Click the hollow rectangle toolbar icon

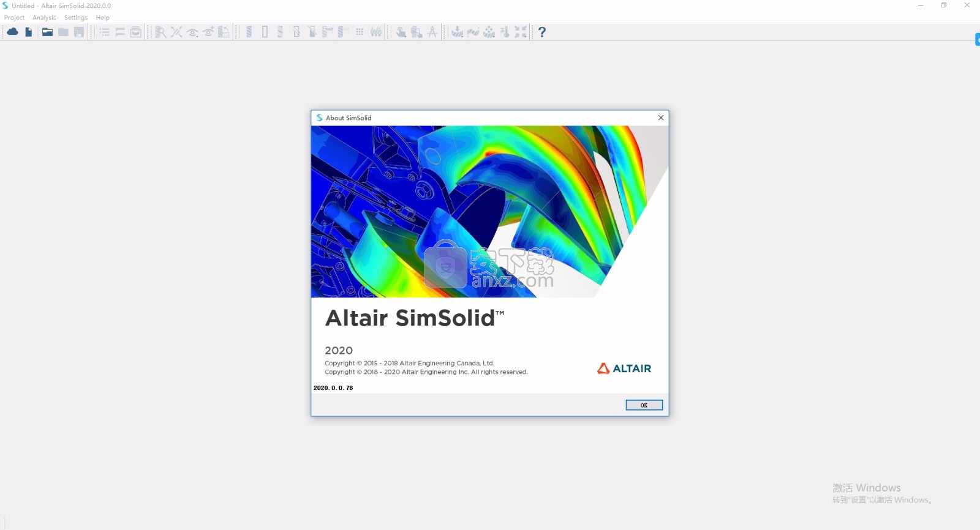pyautogui.click(x=265, y=32)
